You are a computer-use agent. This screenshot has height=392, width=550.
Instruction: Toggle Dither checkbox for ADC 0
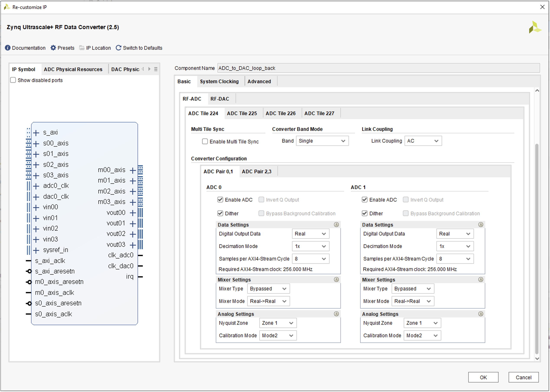(220, 213)
